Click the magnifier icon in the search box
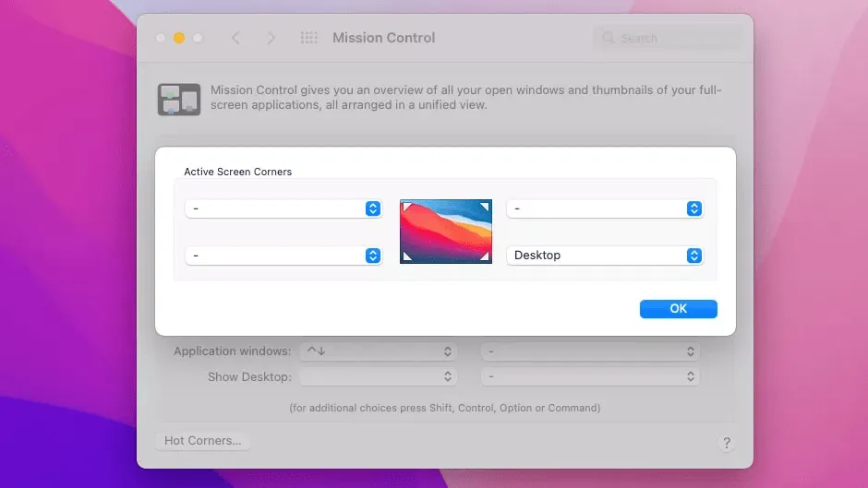Screen dimensions: 868x488 click(x=609, y=38)
